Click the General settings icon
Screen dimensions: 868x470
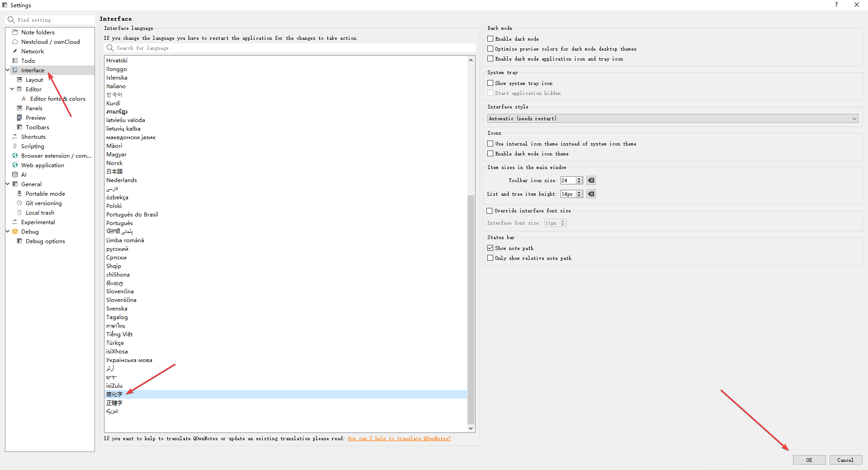[15, 184]
